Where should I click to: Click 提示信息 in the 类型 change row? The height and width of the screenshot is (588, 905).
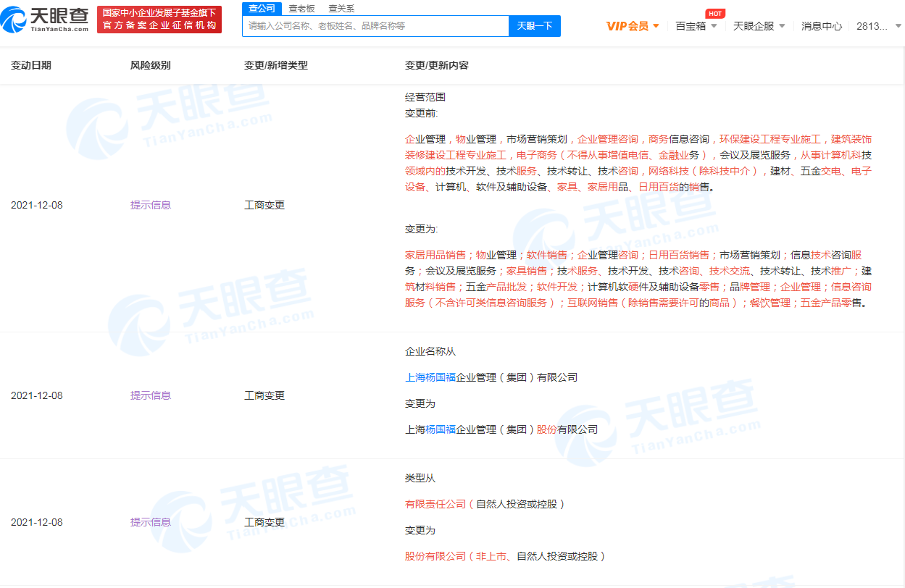(x=151, y=522)
